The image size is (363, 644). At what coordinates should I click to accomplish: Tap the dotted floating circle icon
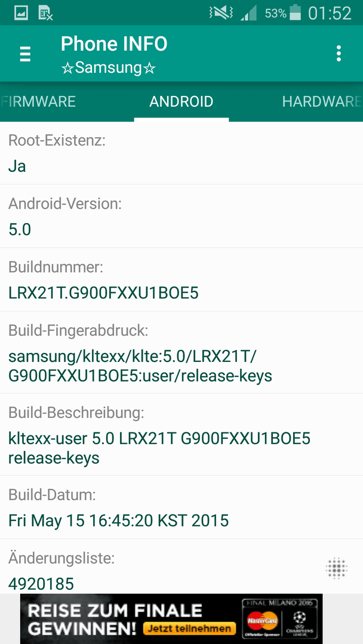click(x=336, y=568)
